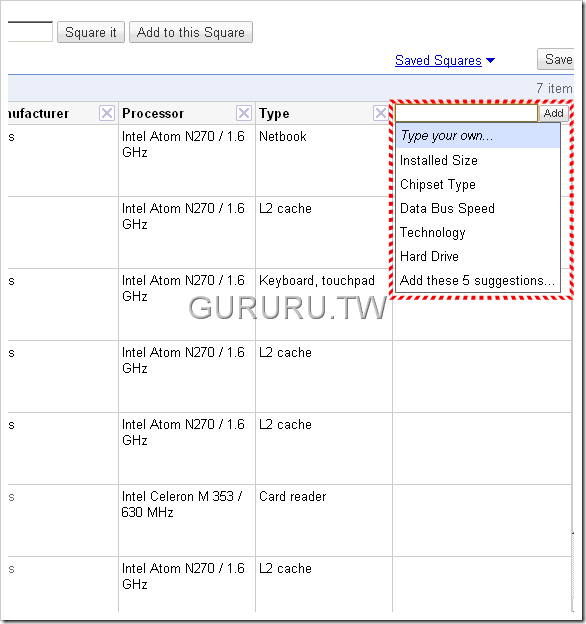Choose 'Type your own...' suggestion
The height and width of the screenshot is (624, 586).
(478, 136)
